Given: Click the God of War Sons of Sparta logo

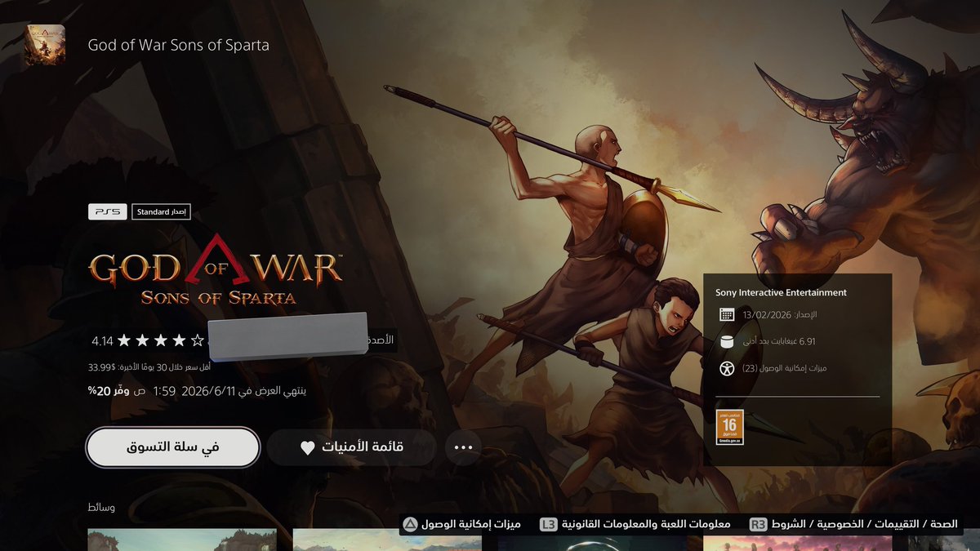Looking at the screenshot, I should point(216,269).
